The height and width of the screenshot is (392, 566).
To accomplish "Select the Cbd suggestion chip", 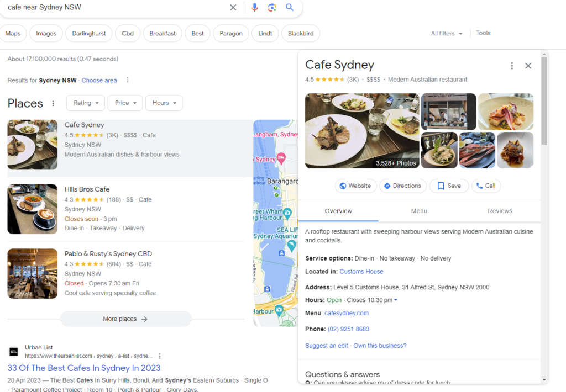I will click(x=128, y=33).
